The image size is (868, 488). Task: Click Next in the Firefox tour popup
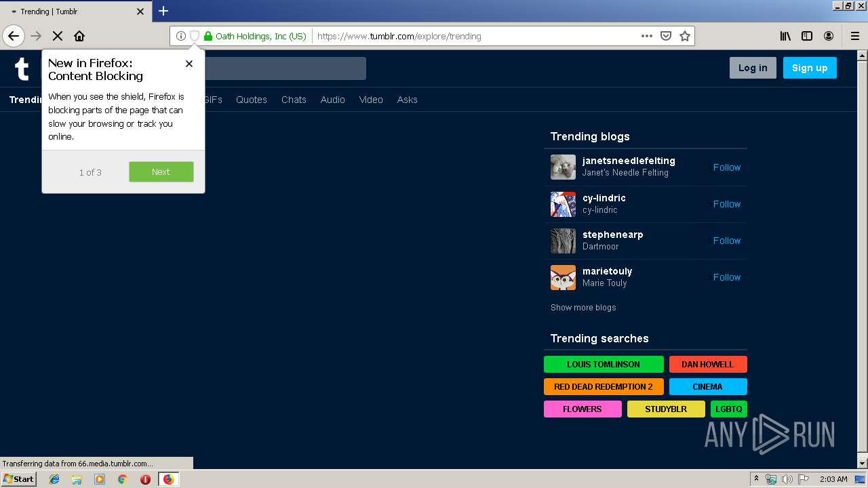pos(161,171)
